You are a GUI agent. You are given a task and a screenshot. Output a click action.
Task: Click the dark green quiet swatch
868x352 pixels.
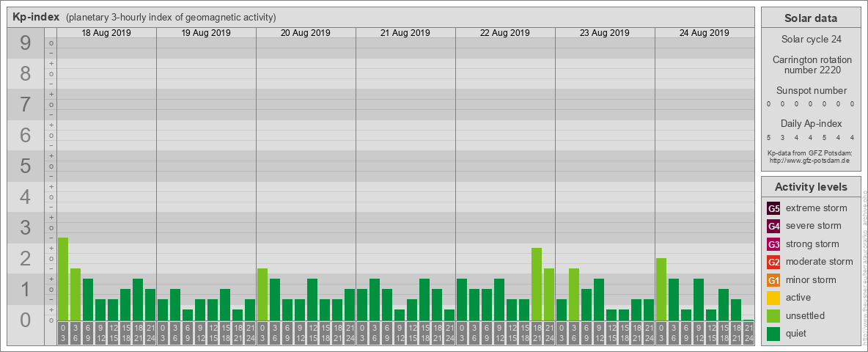tap(773, 333)
